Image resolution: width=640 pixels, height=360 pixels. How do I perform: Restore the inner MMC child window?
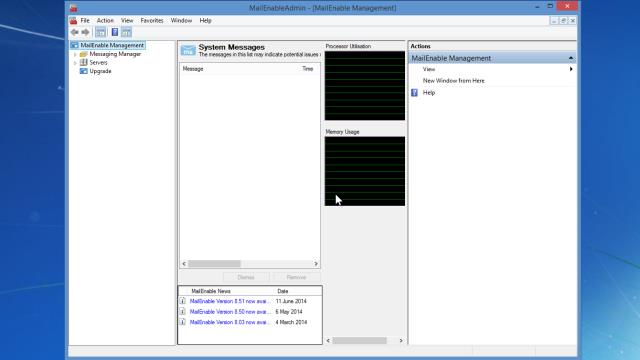click(563, 20)
